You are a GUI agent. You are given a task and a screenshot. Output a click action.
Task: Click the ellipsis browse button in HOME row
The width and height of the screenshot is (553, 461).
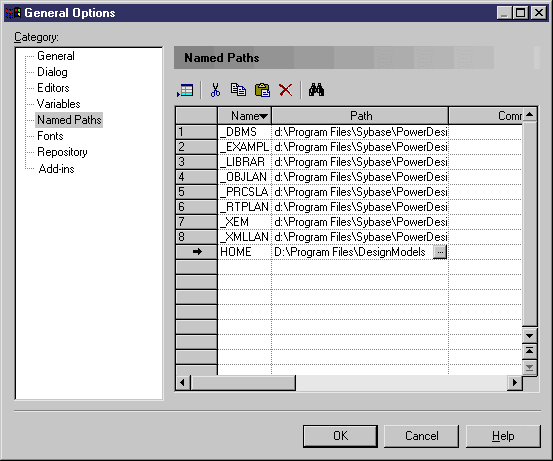[x=440, y=252]
